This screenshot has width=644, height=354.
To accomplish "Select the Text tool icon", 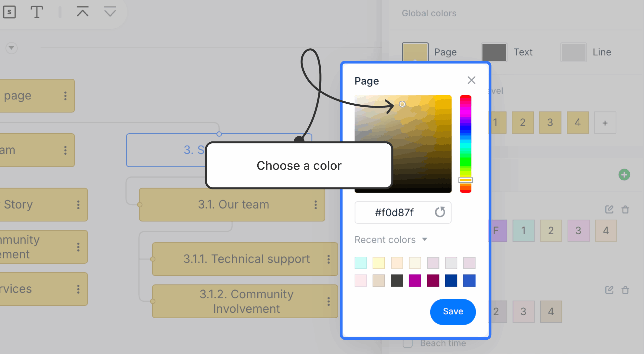I will (37, 12).
